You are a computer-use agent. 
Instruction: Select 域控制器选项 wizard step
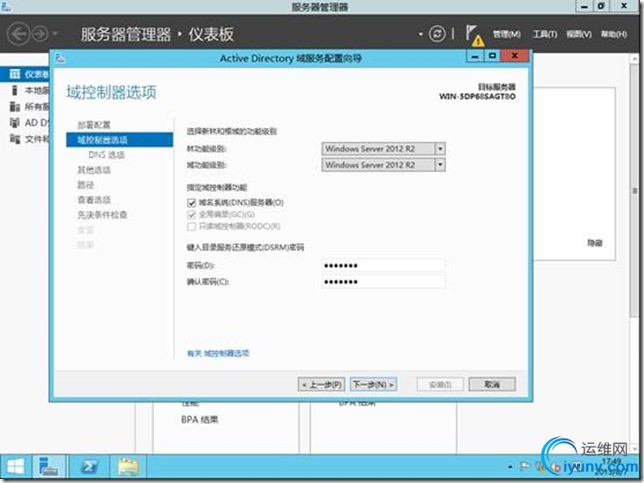coord(119,140)
